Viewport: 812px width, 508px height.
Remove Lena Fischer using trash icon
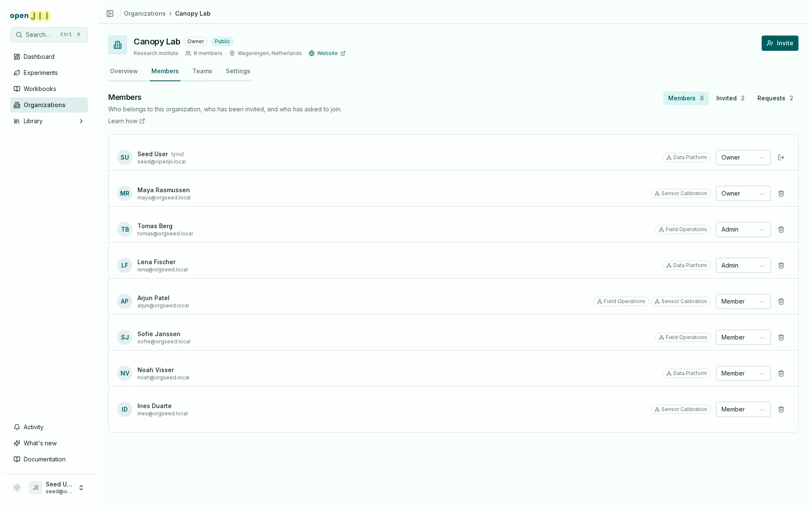click(x=781, y=265)
